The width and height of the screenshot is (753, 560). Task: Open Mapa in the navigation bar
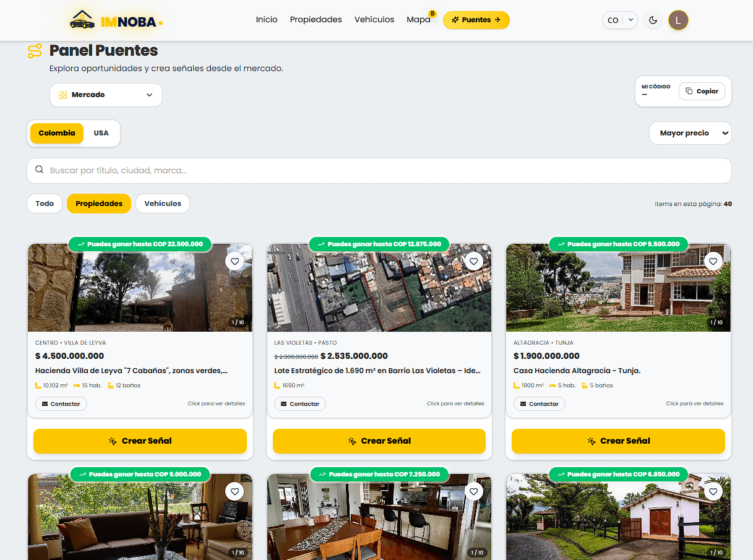[418, 20]
